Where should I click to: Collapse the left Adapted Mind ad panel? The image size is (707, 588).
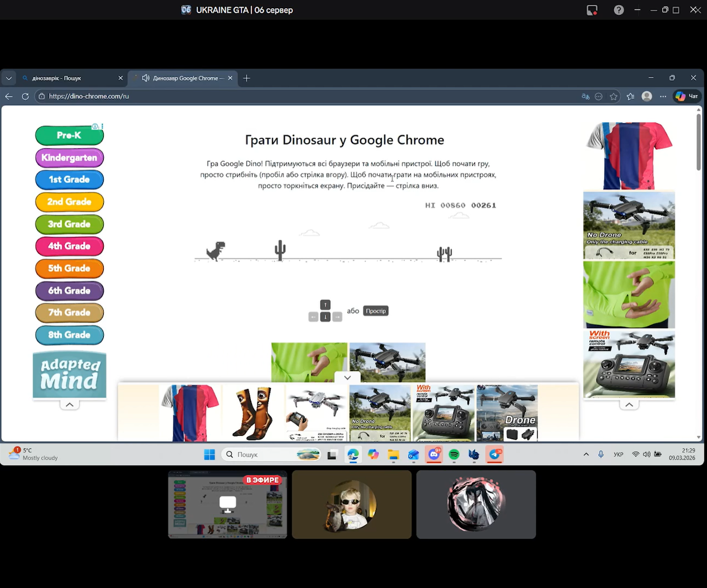click(x=70, y=405)
